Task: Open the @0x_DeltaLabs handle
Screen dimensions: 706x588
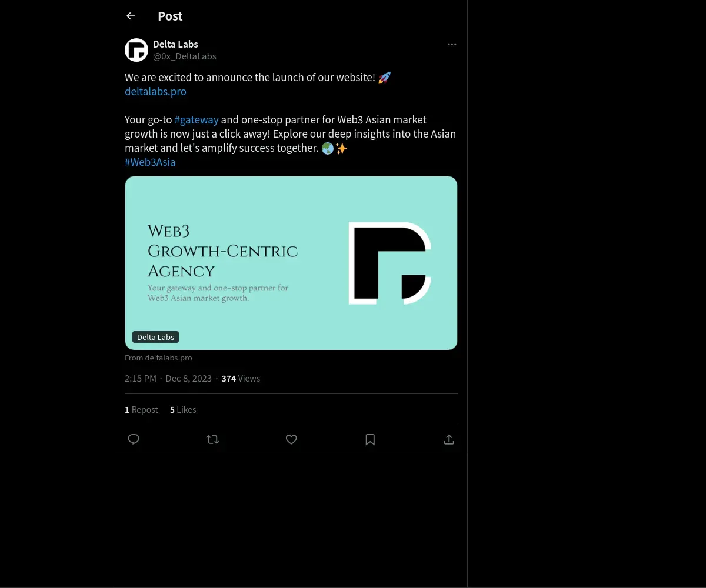Action: pos(185,56)
